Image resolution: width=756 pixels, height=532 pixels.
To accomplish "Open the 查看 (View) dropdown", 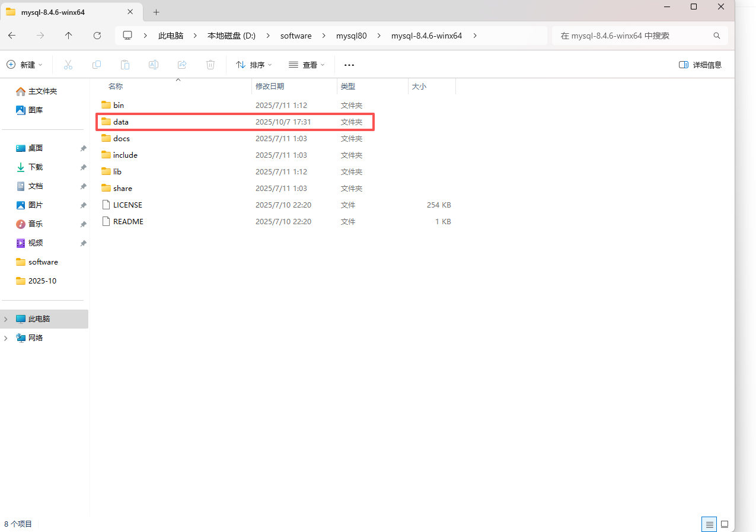I will pyautogui.click(x=307, y=65).
